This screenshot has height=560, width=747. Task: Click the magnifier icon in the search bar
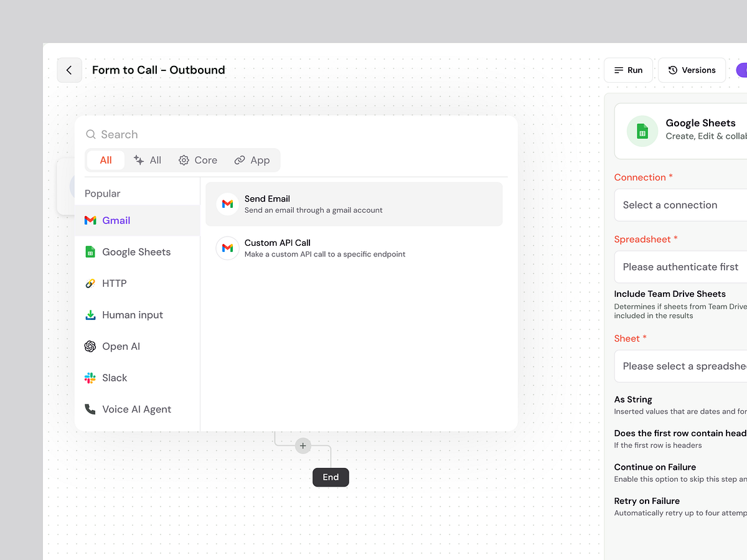click(91, 134)
